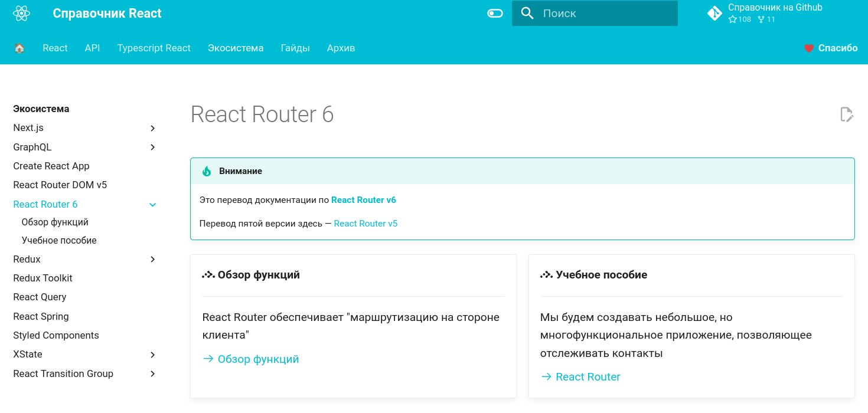Image resolution: width=868 pixels, height=413 pixels.
Task: Collapse the React Router 6 section
Action: pos(153,204)
